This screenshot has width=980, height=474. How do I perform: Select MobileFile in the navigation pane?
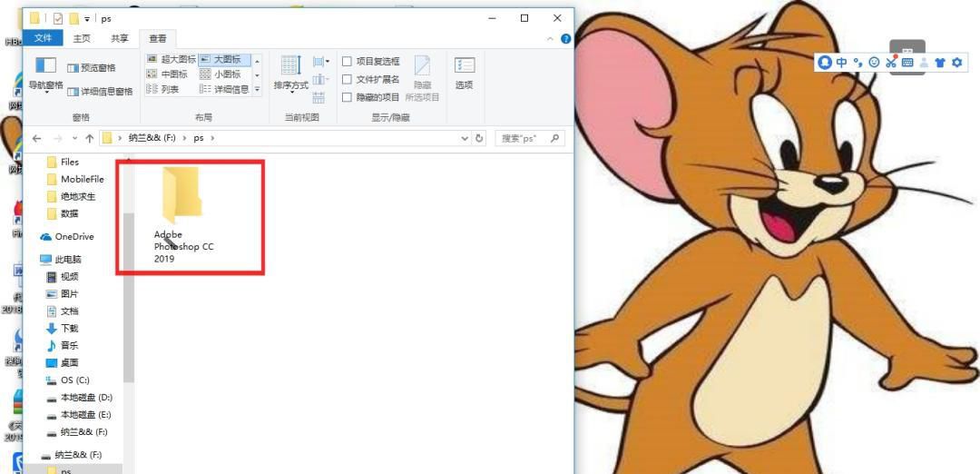[75, 180]
